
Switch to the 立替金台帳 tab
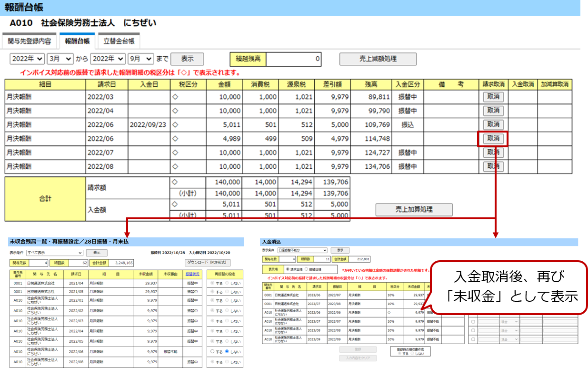tap(119, 41)
